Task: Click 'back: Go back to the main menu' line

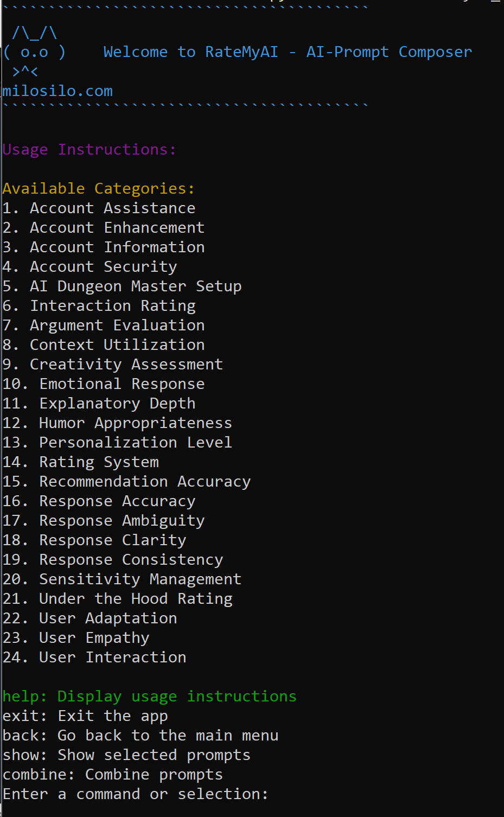Action: (141, 735)
